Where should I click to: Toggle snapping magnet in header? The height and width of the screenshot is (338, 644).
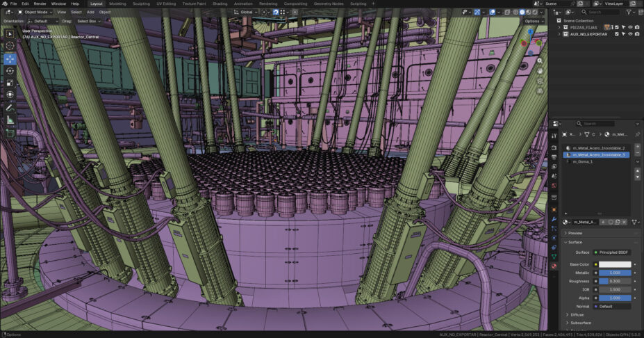[276, 12]
